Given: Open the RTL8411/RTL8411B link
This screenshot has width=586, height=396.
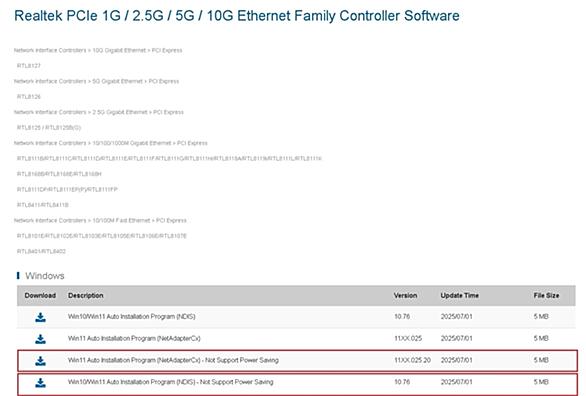Looking at the screenshot, I should click(x=43, y=205).
